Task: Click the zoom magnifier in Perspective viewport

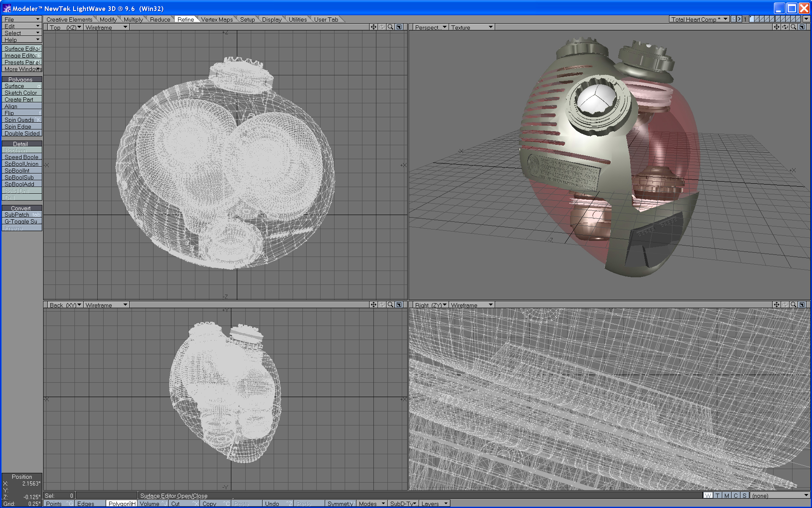Action: (793, 27)
